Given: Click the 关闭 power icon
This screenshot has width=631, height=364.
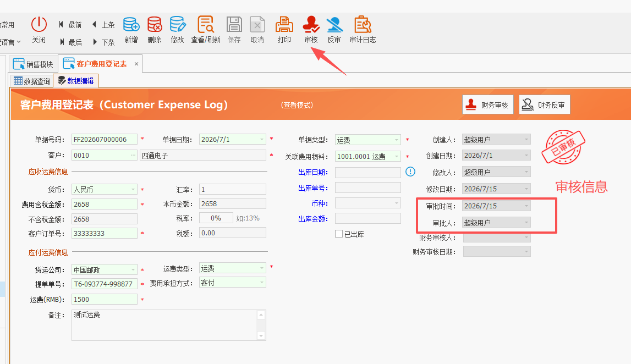Looking at the screenshot, I should pos(39,25).
